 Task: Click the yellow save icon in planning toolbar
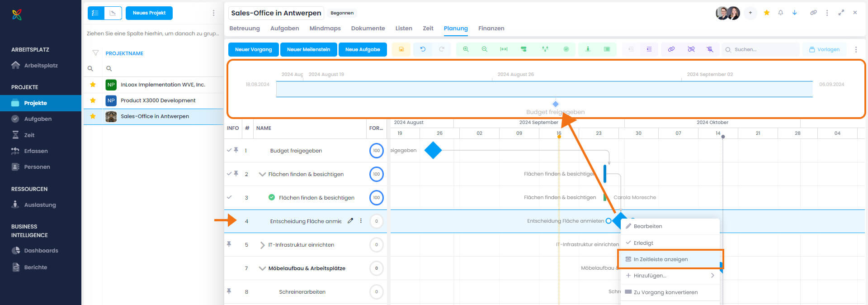point(401,49)
